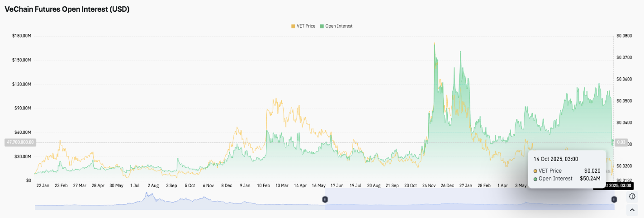Screen dimensions: 644x218
Task: Collapse the panel with the up chevron
Action: tap(632, 210)
